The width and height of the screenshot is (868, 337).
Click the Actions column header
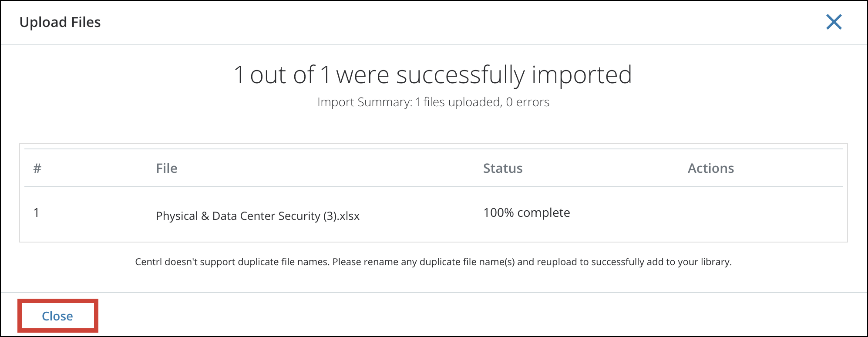click(x=711, y=168)
